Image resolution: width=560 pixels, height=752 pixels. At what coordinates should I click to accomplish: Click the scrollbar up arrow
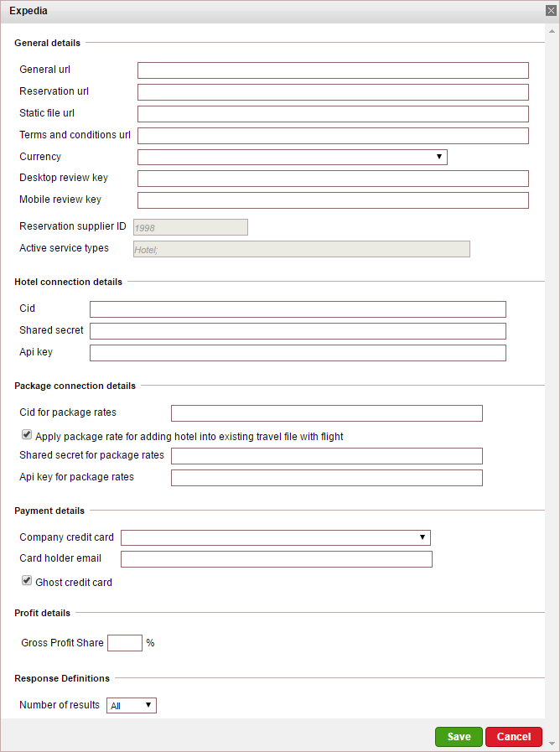552,31
